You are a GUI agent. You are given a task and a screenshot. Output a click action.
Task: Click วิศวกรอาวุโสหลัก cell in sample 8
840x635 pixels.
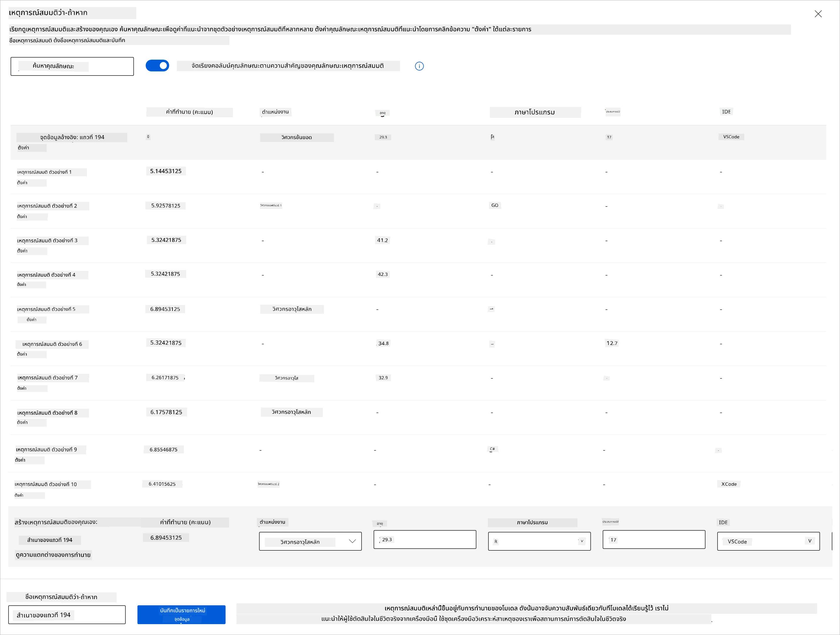click(291, 412)
